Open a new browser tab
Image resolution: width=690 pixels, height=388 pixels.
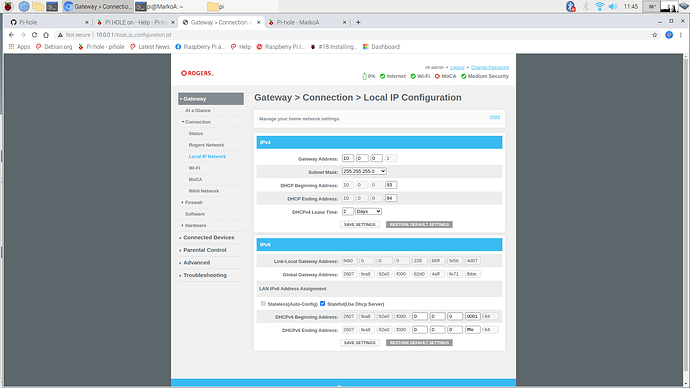[x=358, y=22]
